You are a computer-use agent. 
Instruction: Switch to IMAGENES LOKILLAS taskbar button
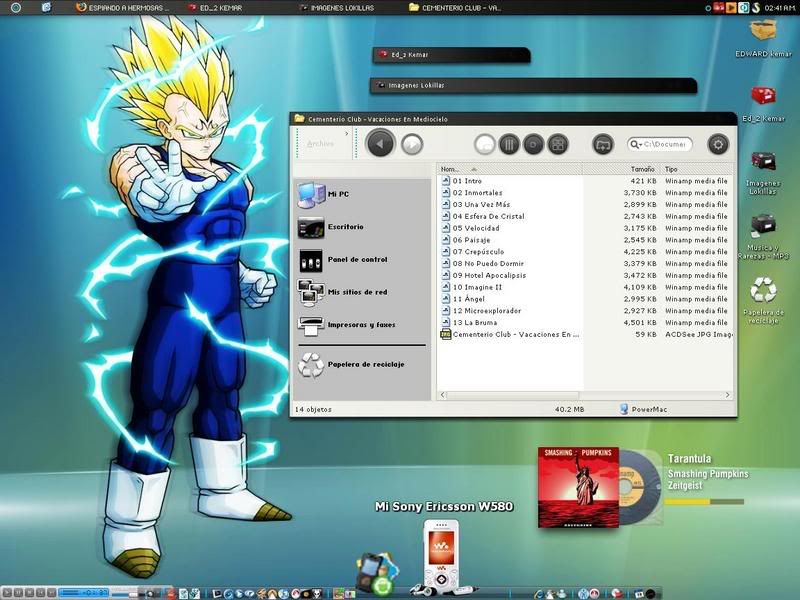pyautogui.click(x=337, y=8)
